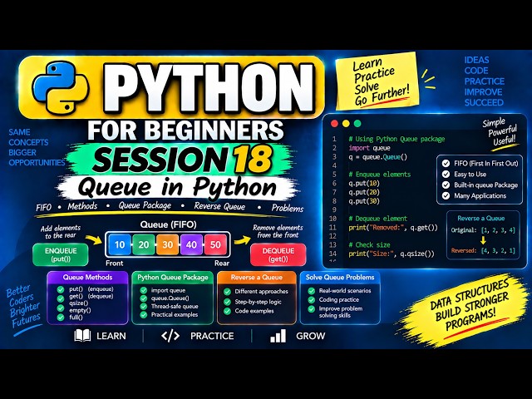Toggle the get() (dequeue) checkmark

(61, 297)
